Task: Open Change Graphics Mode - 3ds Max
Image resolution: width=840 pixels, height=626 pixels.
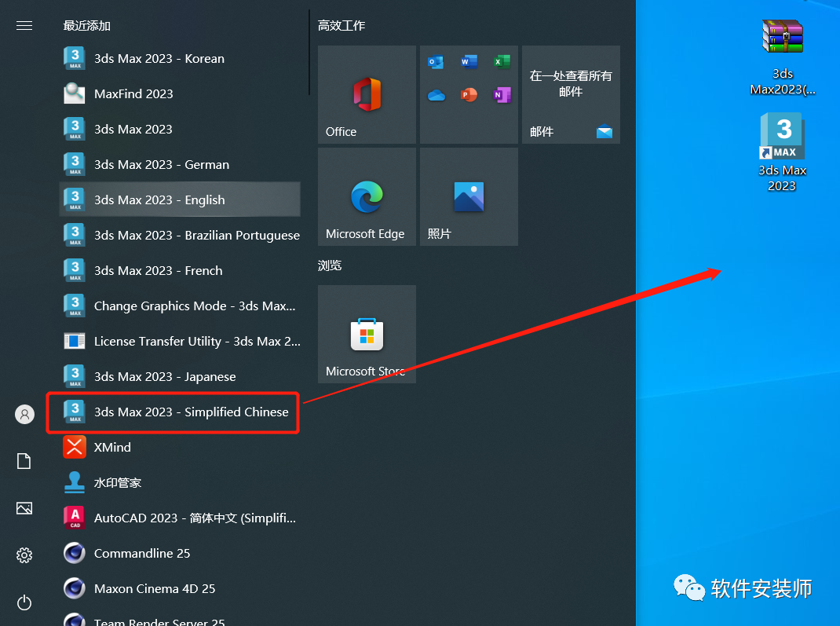Action: click(180, 306)
